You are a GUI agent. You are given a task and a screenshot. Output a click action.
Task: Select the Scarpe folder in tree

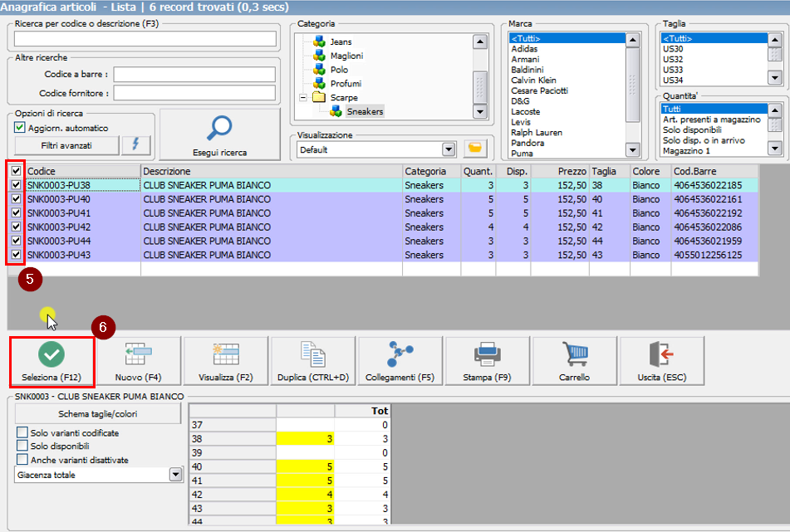tap(344, 97)
